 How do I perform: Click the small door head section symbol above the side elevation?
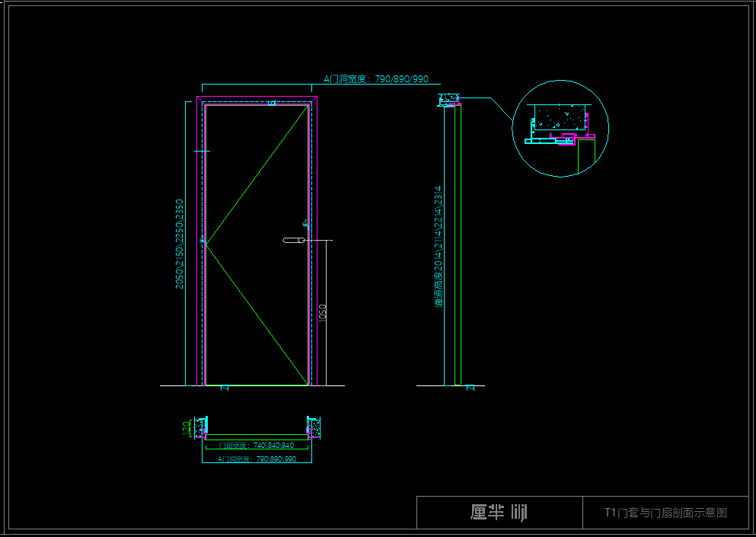click(449, 100)
